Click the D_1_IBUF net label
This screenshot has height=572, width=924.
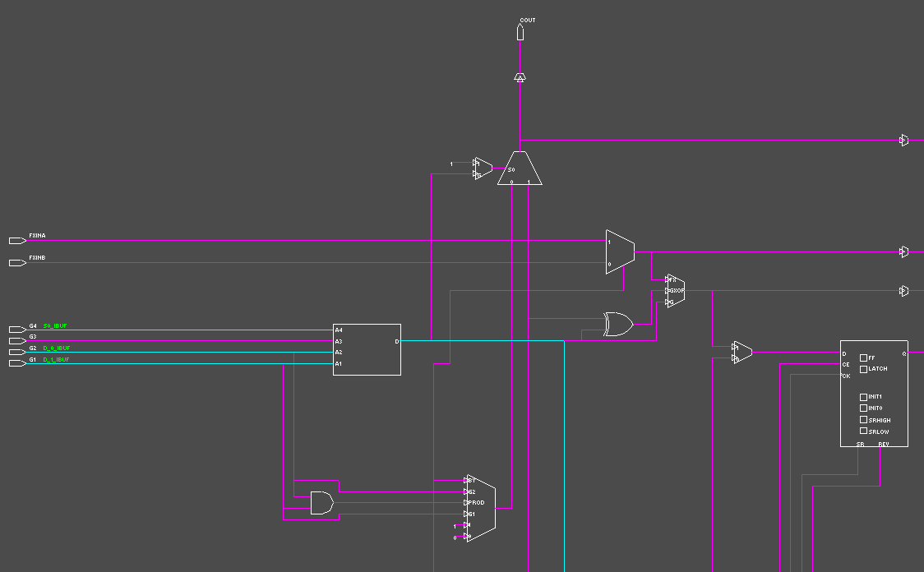56,359
